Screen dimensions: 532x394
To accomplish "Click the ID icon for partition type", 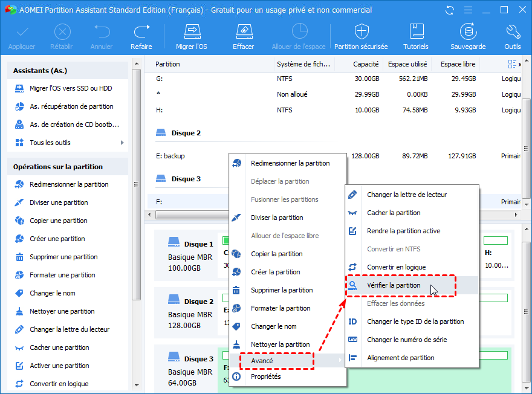I will pyautogui.click(x=352, y=321).
